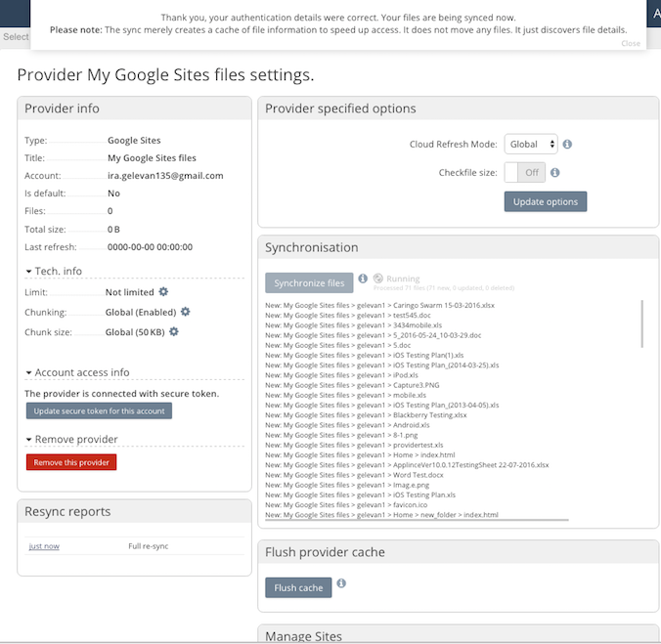
Task: Show info icon next to Flush cache
Action: pos(341,583)
